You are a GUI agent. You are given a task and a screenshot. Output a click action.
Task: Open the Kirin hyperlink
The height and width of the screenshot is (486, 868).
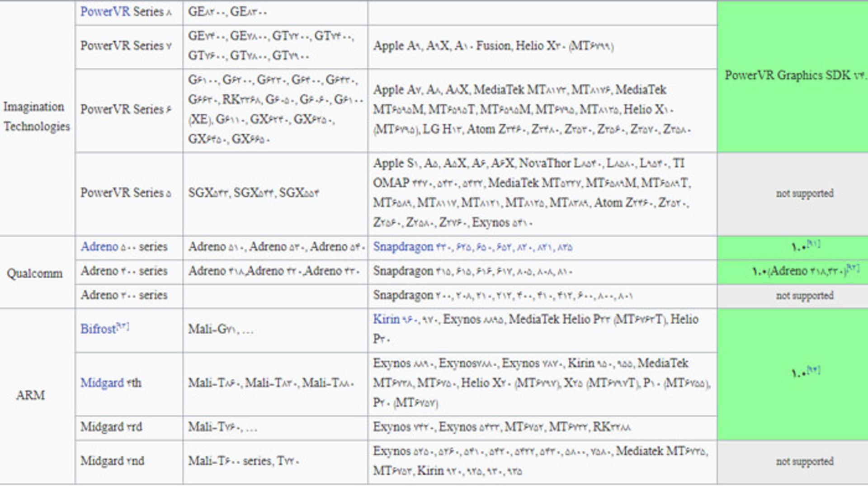(386, 319)
